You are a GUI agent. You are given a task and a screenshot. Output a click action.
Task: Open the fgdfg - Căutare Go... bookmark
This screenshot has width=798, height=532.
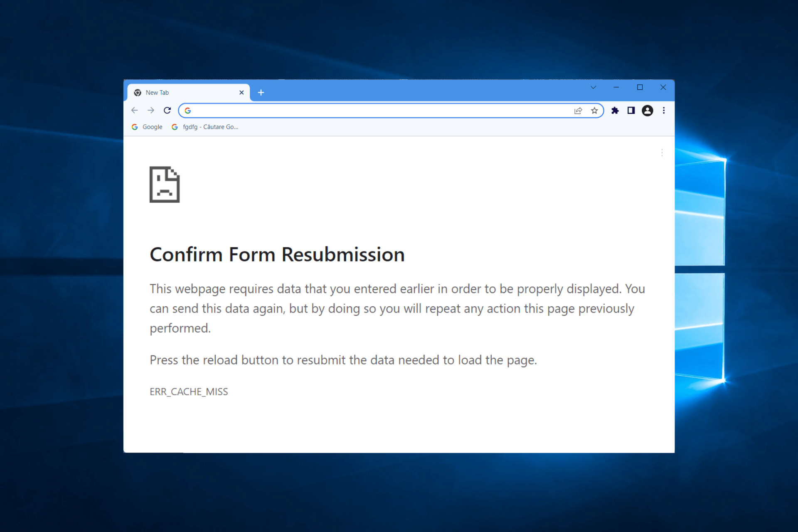[205, 127]
